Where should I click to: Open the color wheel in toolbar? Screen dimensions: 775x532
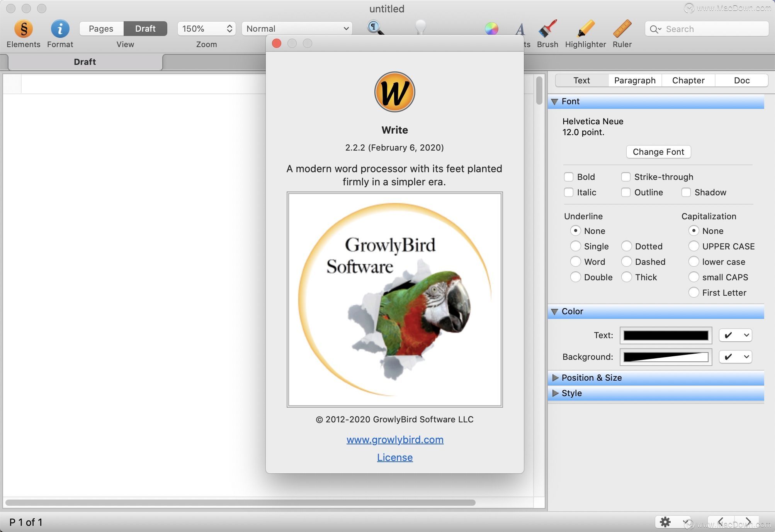[x=491, y=29]
